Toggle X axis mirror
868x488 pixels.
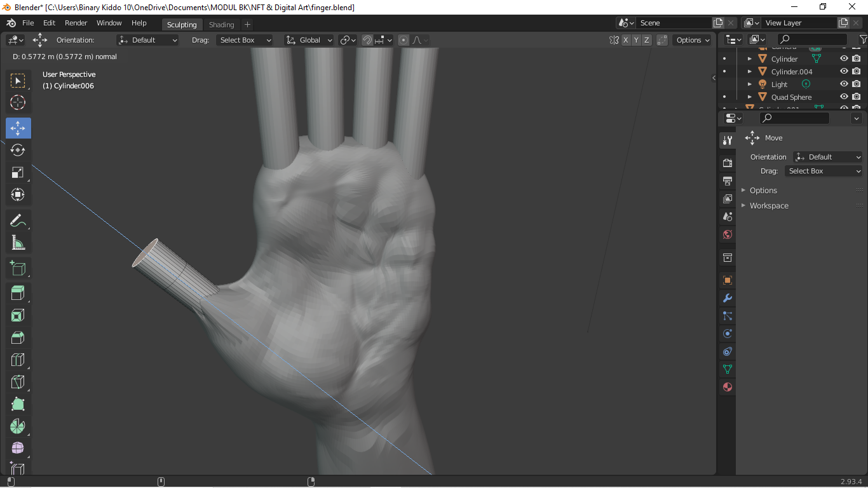point(626,40)
